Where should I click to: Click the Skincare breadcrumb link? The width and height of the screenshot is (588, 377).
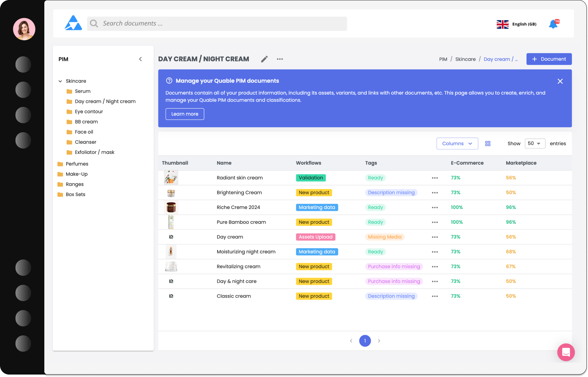coord(465,59)
